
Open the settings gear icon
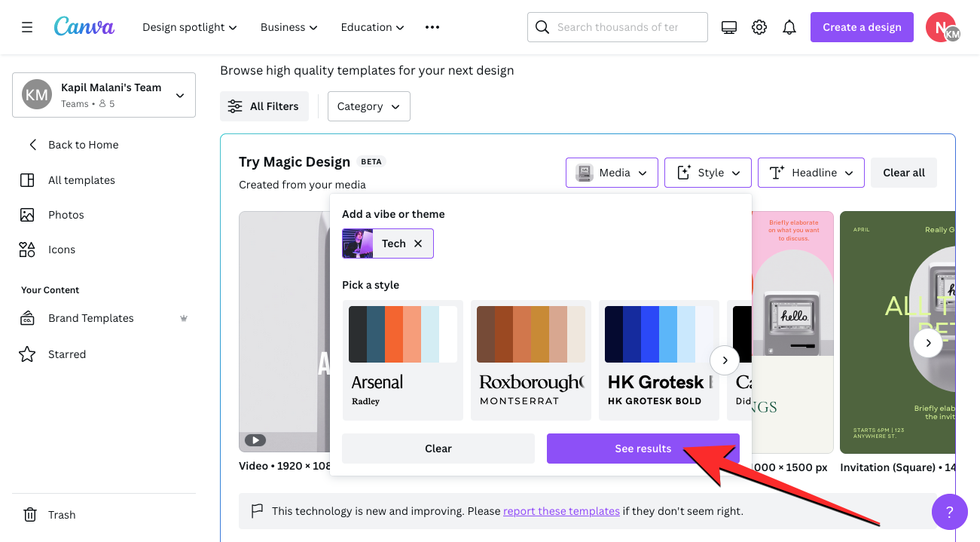[759, 27]
